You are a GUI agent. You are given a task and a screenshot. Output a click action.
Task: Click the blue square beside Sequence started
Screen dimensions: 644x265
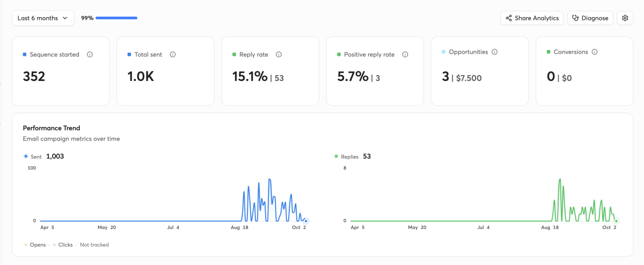25,54
